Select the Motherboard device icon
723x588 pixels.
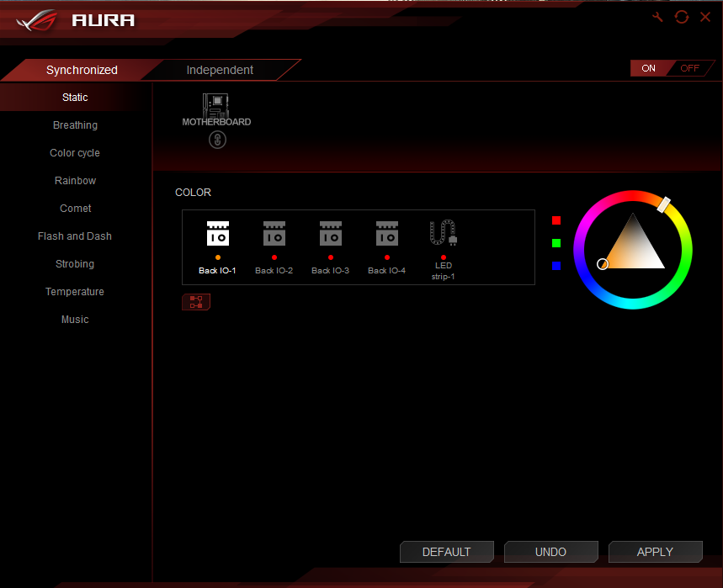[x=215, y=105]
